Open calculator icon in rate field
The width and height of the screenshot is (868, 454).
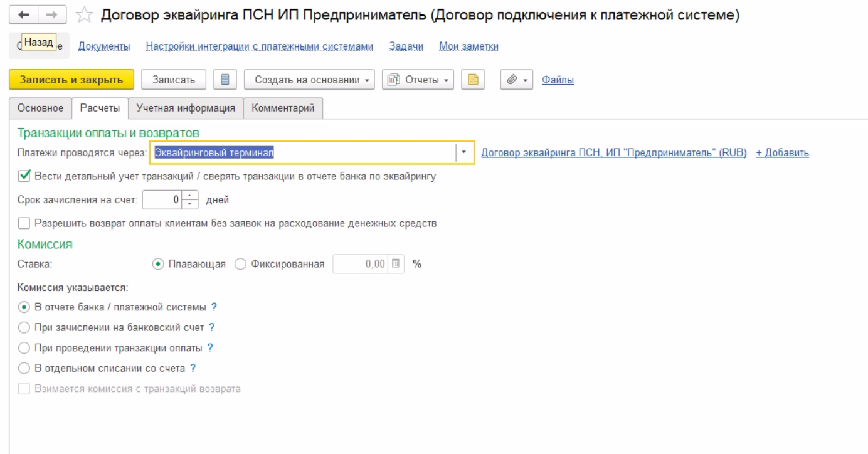click(x=396, y=264)
